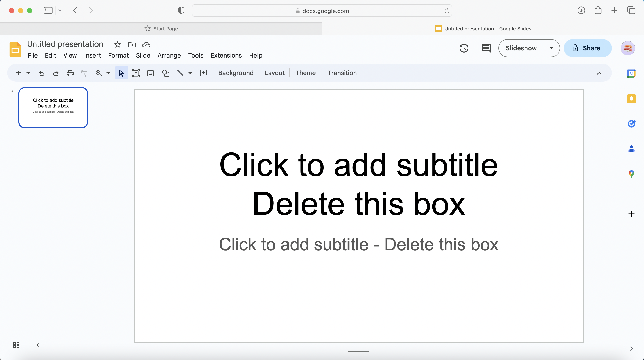Select the Text Box insertion tool
This screenshot has height=360, width=644.
136,73
